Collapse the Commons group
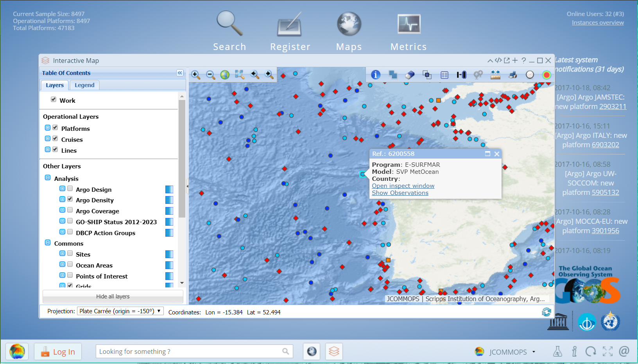Image resolution: width=638 pixels, height=364 pixels. [x=48, y=243]
